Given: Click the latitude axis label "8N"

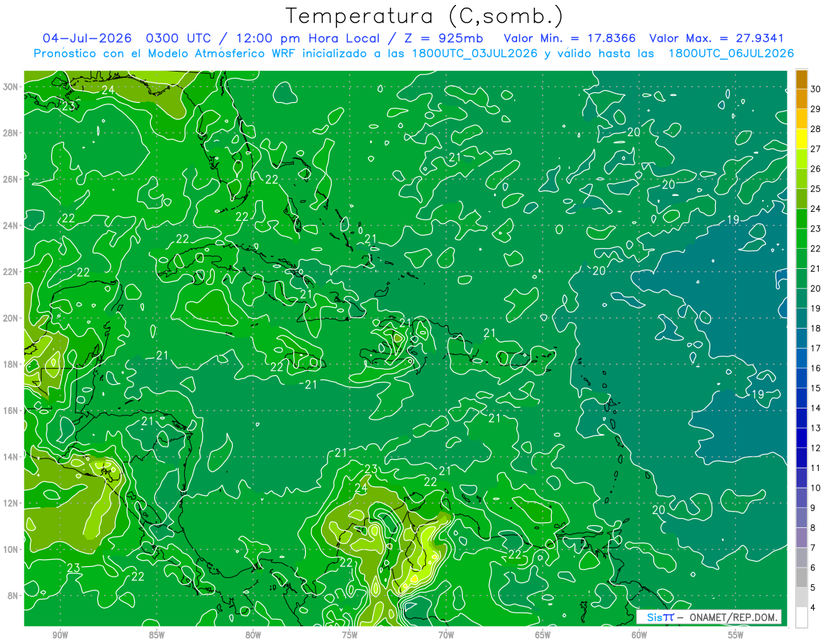Looking at the screenshot, I should (14, 595).
